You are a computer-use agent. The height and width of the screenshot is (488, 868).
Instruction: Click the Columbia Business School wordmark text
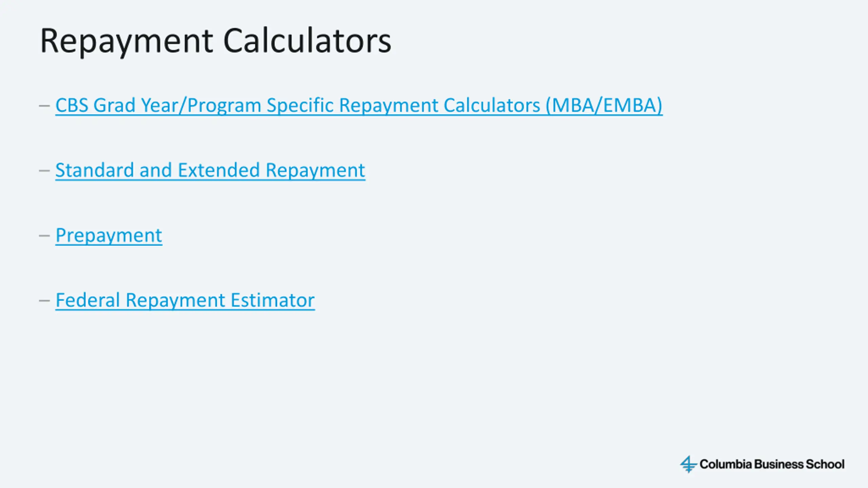(772, 464)
